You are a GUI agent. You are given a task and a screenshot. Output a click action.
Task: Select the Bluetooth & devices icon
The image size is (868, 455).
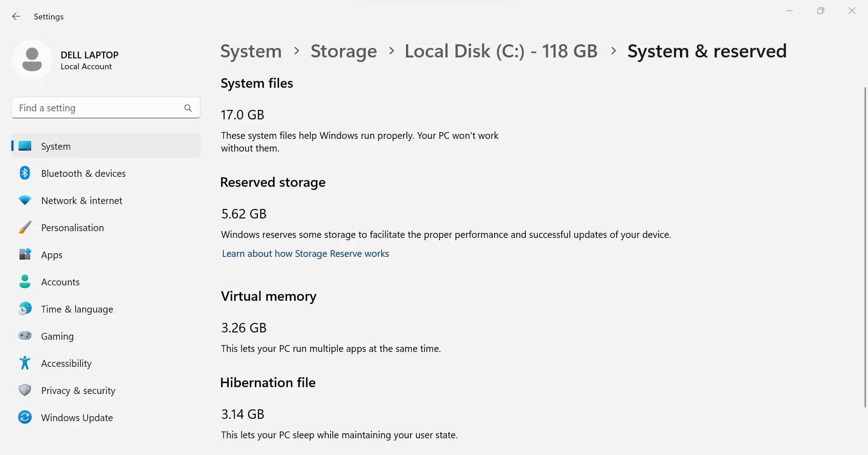(25, 173)
